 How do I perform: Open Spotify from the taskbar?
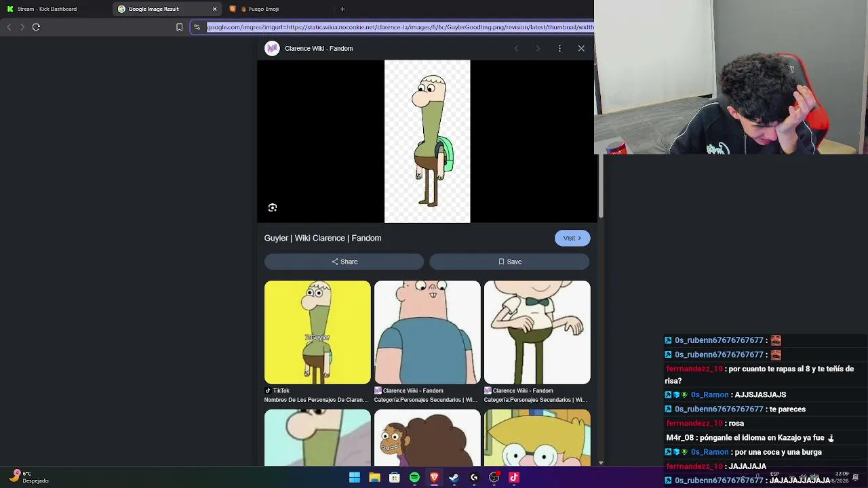414,478
